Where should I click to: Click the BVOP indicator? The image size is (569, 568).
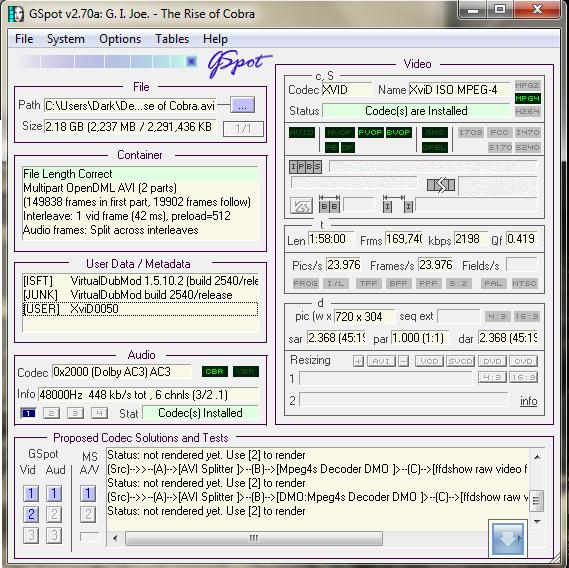tap(398, 132)
